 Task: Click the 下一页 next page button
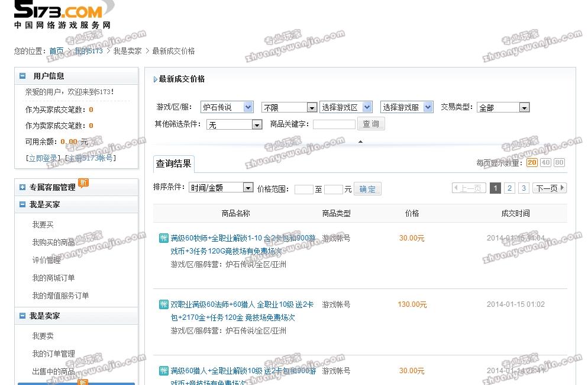coord(550,188)
